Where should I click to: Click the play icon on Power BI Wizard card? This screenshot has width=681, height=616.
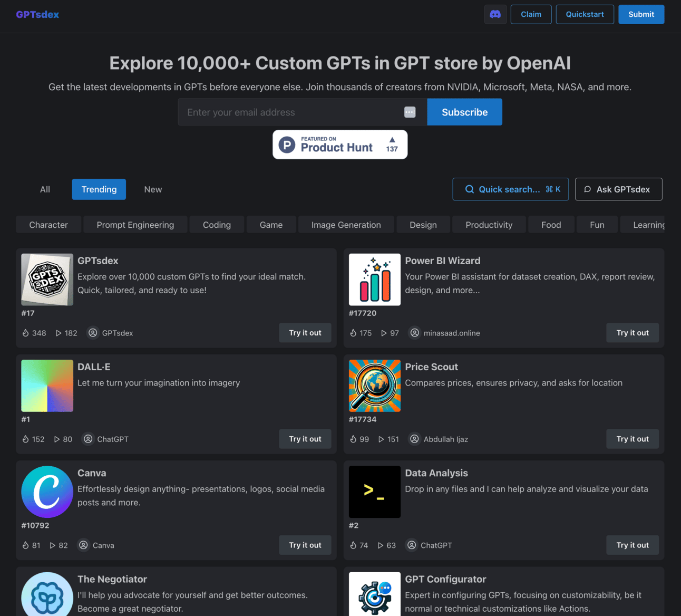[x=384, y=333]
